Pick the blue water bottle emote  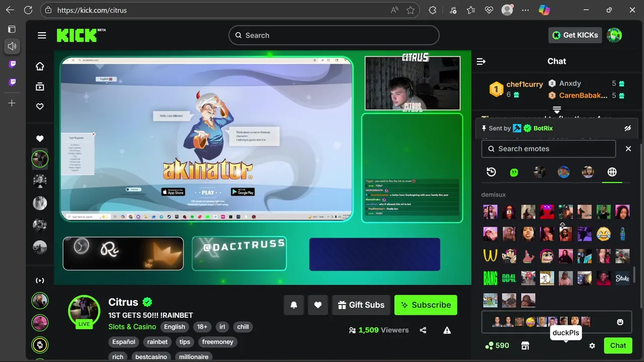(622, 234)
